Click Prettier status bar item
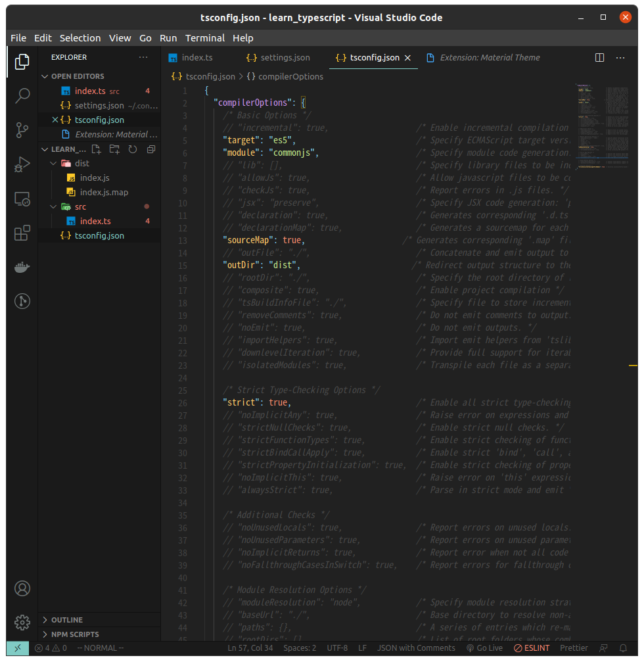 tap(574, 648)
